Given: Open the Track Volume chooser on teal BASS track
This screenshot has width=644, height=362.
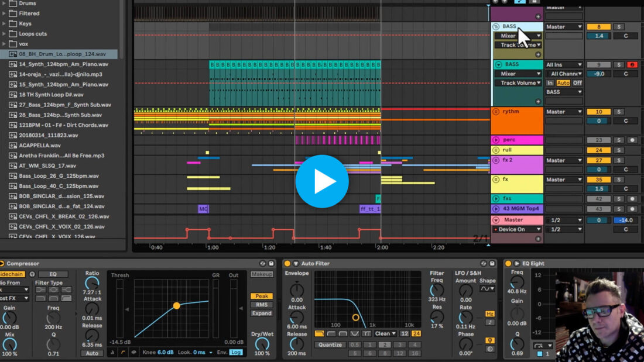Looking at the screenshot, I should tap(518, 83).
